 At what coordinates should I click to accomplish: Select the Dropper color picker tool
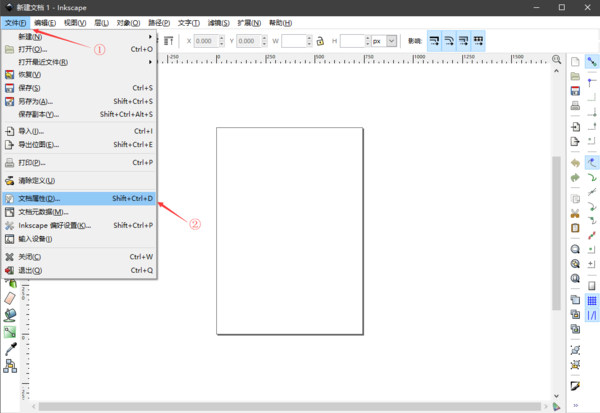(x=10, y=349)
